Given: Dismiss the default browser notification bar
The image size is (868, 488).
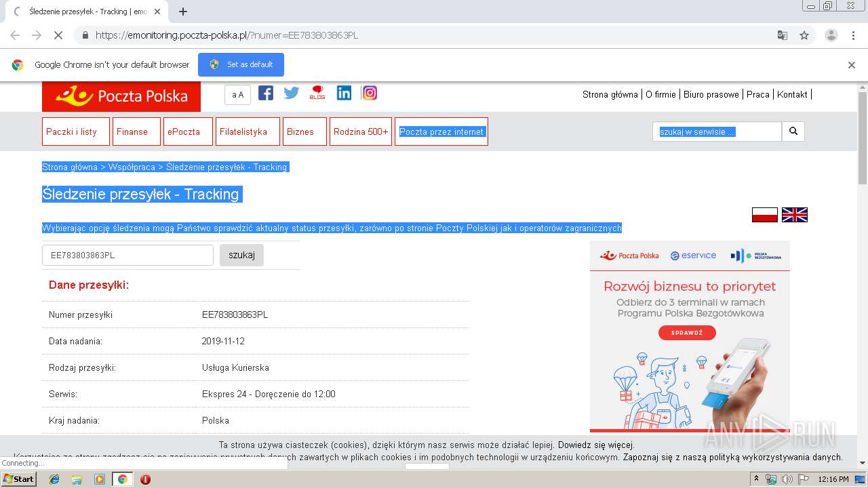Looking at the screenshot, I should pyautogui.click(x=852, y=65).
